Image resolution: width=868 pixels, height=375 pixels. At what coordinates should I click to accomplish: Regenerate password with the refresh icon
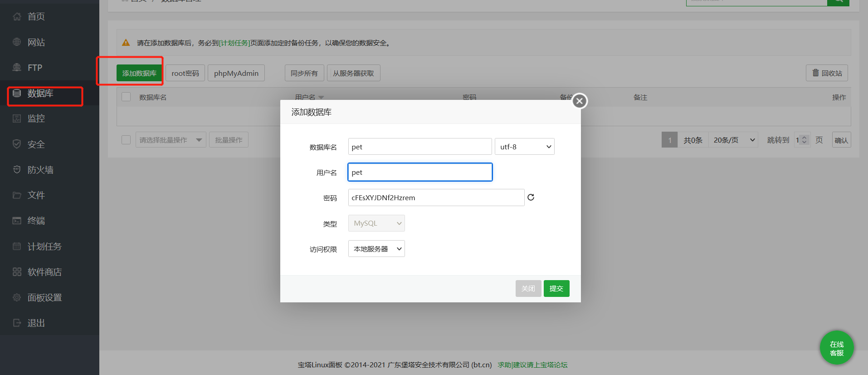click(x=531, y=197)
